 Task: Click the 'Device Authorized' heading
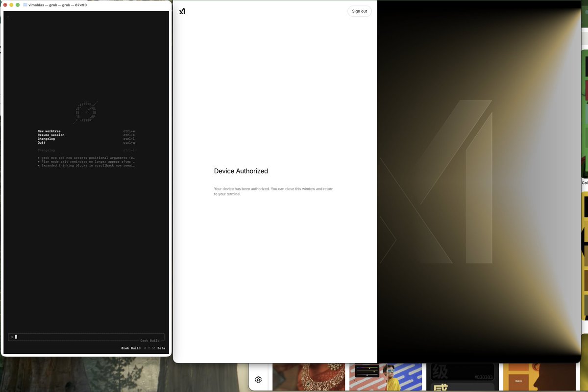pos(241,171)
